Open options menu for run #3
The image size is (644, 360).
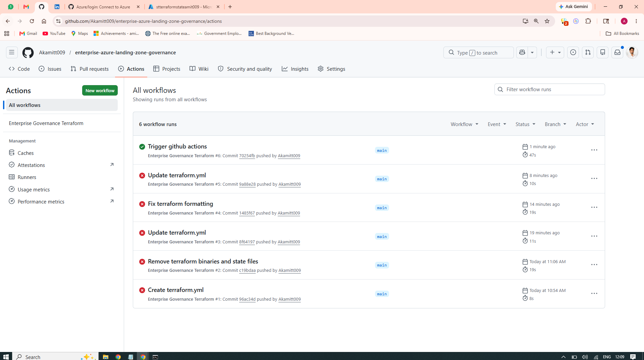[594, 236]
